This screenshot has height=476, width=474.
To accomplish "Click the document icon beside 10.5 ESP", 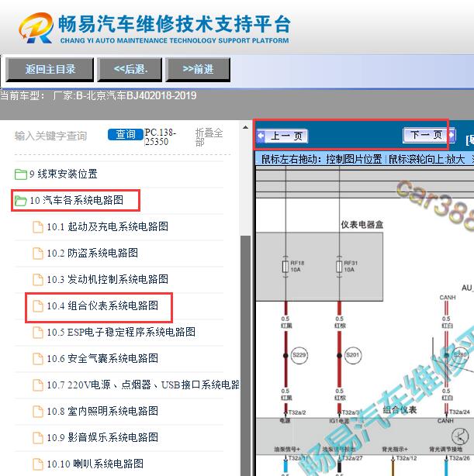I will (x=38, y=333).
